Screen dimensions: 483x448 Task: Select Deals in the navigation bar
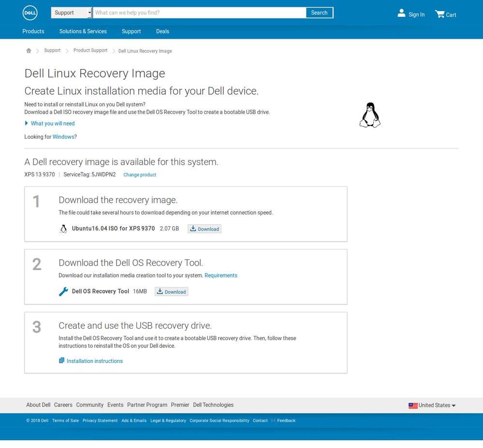(162, 31)
